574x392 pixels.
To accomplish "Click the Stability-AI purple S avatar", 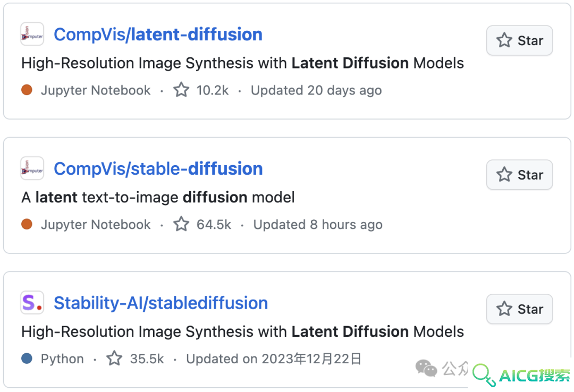I will [32, 303].
